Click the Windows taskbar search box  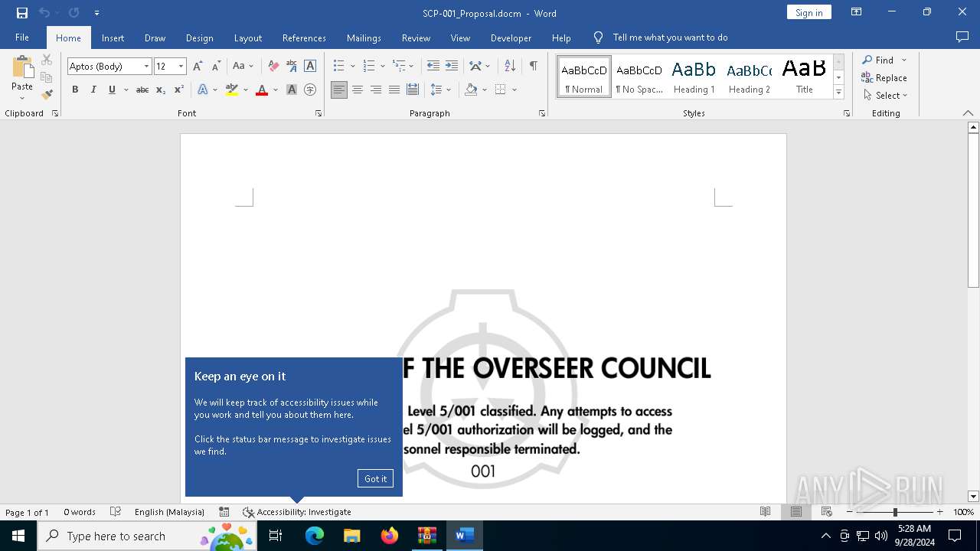[x=146, y=536]
